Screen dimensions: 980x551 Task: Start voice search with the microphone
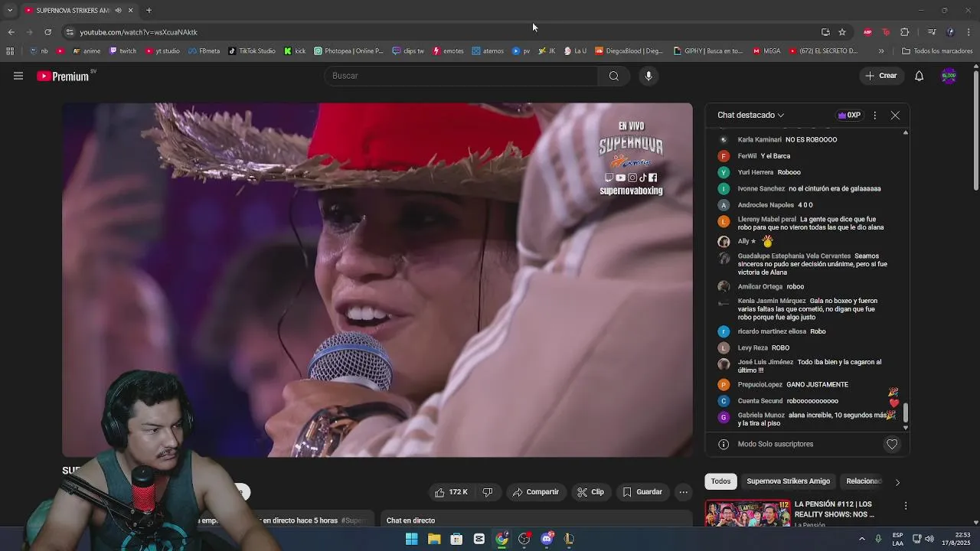pyautogui.click(x=648, y=76)
